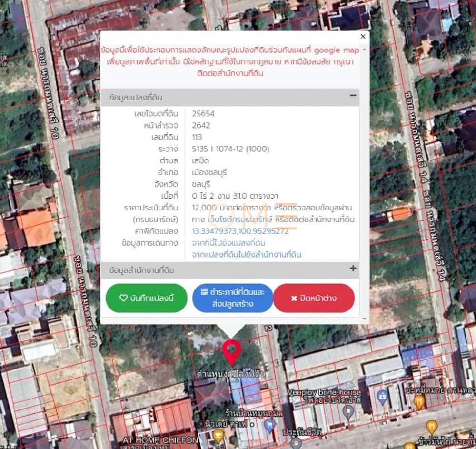Expand the ข้อมูลสำนักงานที่ดิน section with plus

353,269
